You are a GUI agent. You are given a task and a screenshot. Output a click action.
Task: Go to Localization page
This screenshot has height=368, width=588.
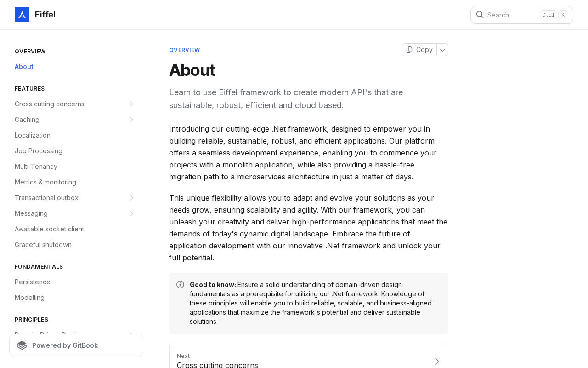coord(33,135)
